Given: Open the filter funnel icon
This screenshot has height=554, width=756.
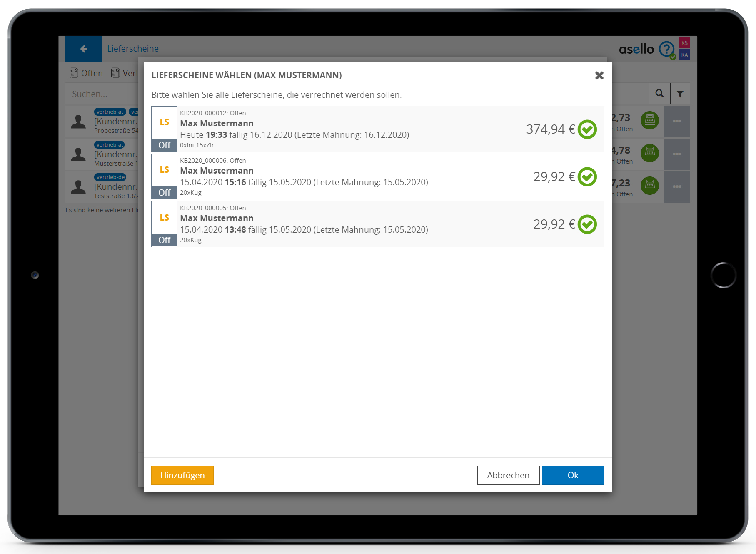Looking at the screenshot, I should click(x=680, y=94).
